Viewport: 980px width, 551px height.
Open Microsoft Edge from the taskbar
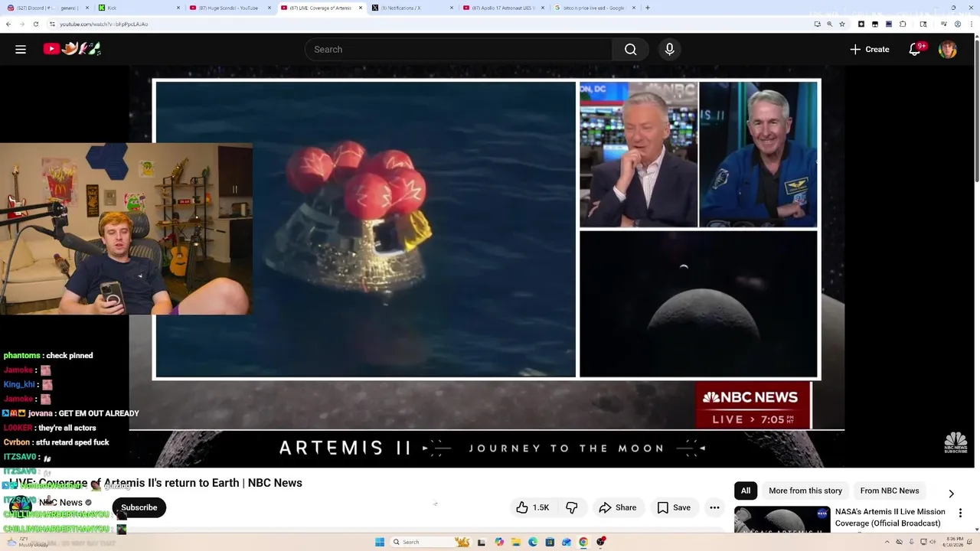pyautogui.click(x=533, y=542)
